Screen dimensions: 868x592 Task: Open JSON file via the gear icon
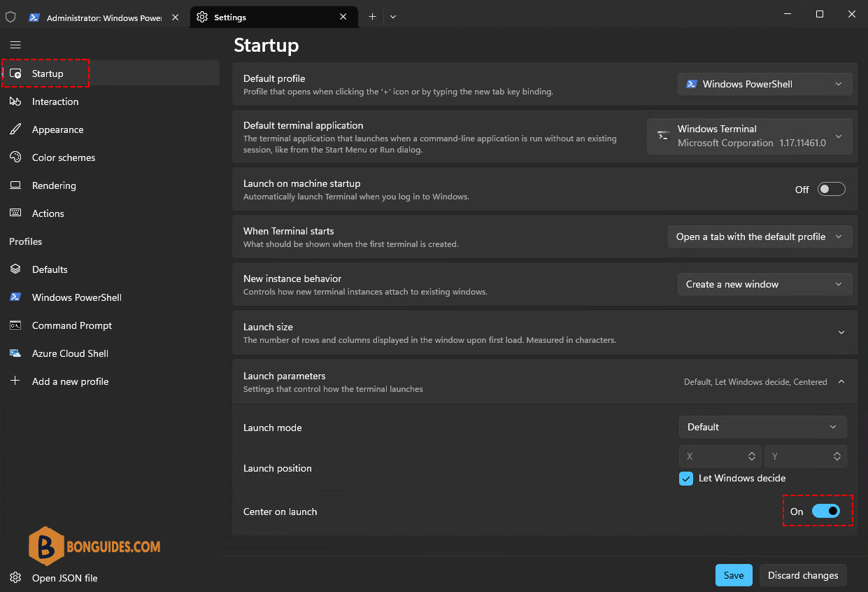(x=15, y=578)
